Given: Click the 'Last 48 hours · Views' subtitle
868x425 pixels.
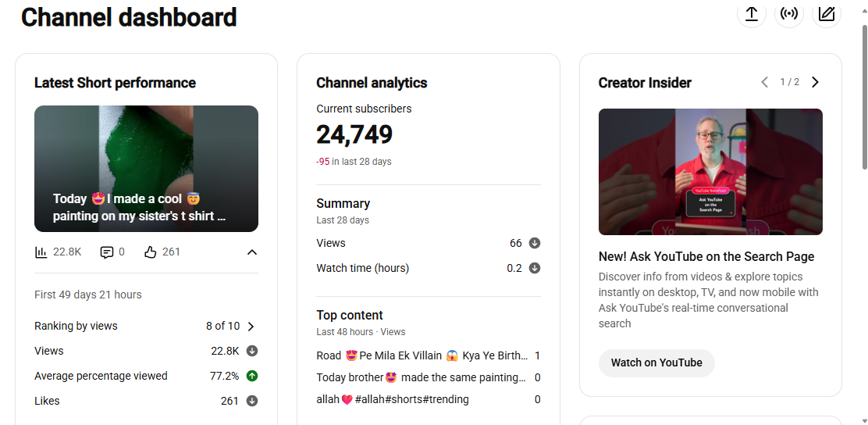Looking at the screenshot, I should tap(361, 332).
